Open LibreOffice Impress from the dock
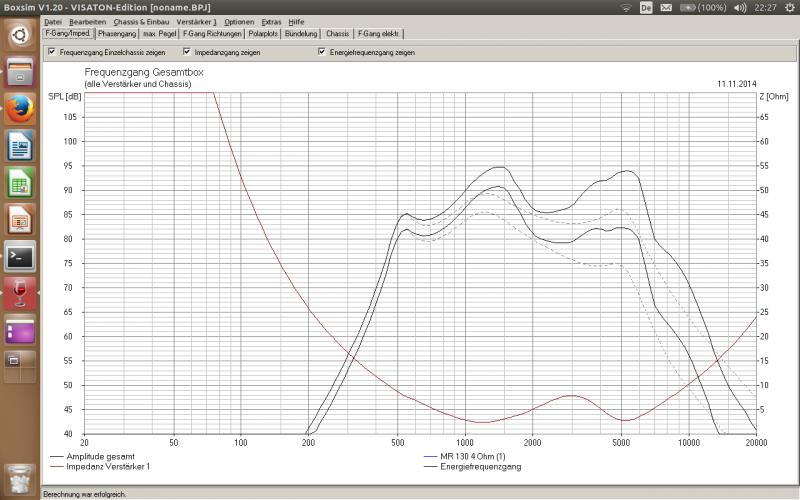The image size is (800, 500). pos(20,219)
